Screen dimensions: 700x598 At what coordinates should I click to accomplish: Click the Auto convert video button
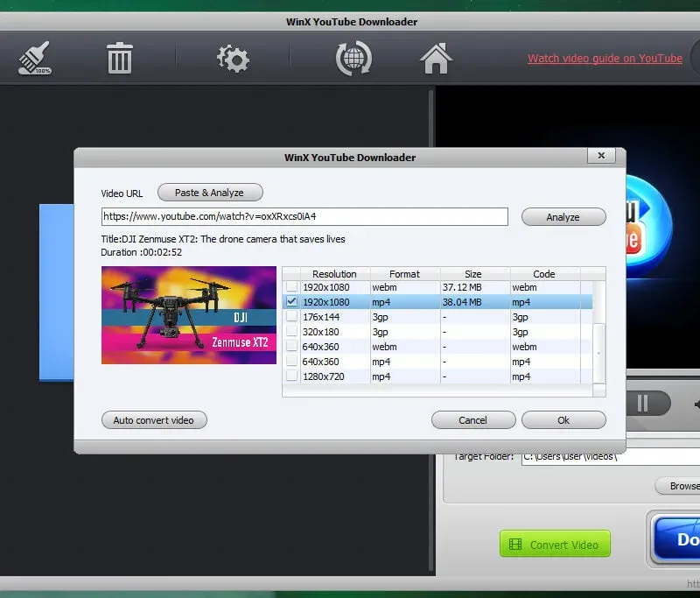(154, 420)
